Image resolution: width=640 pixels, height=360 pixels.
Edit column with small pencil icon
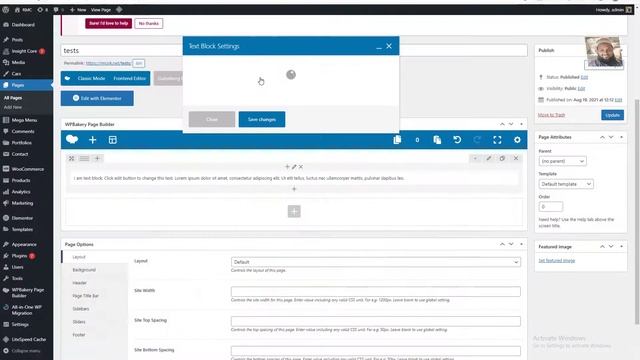(x=294, y=167)
